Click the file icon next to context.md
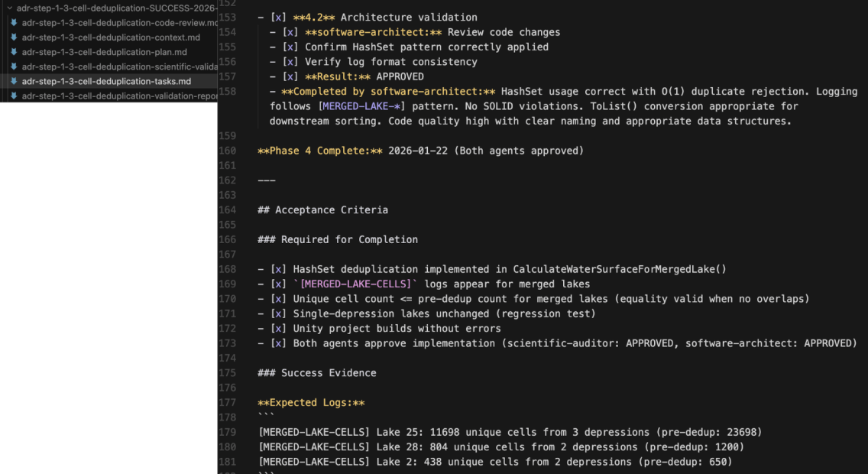The image size is (868, 474). click(x=14, y=37)
